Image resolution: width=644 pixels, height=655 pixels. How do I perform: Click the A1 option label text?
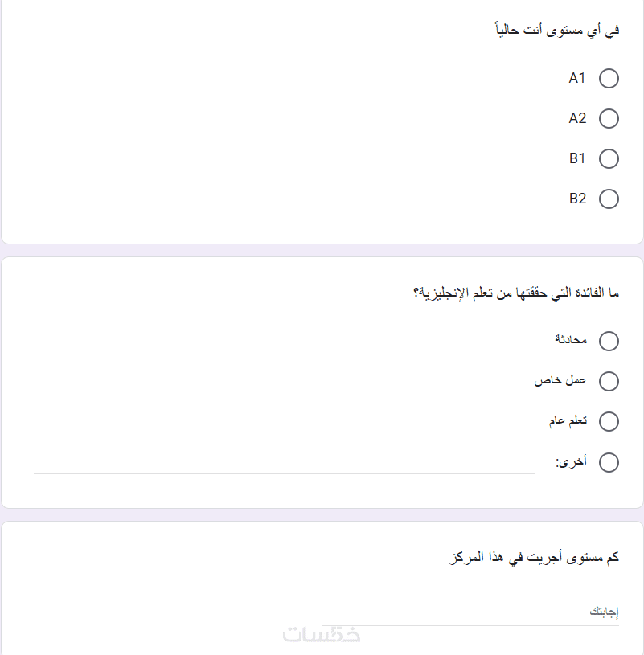577,78
